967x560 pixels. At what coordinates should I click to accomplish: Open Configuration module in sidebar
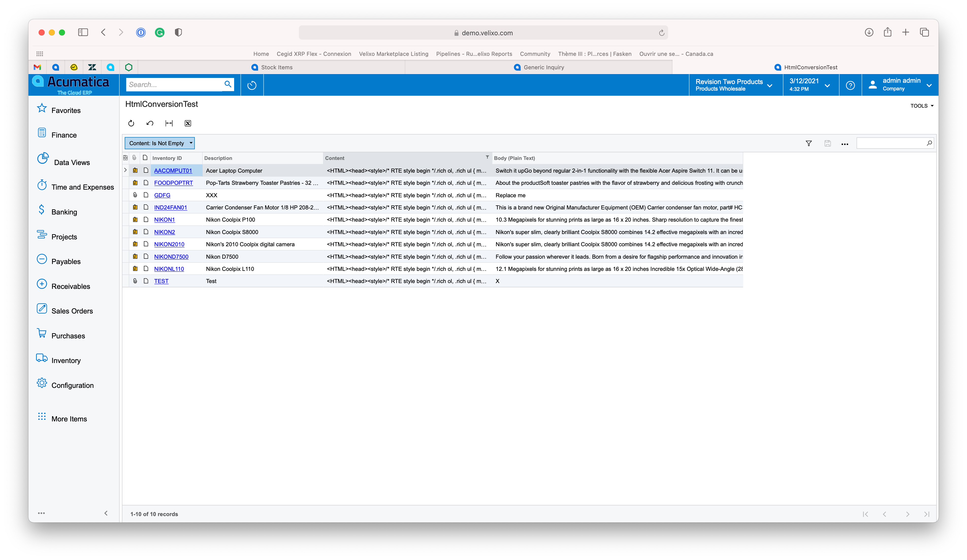(73, 385)
